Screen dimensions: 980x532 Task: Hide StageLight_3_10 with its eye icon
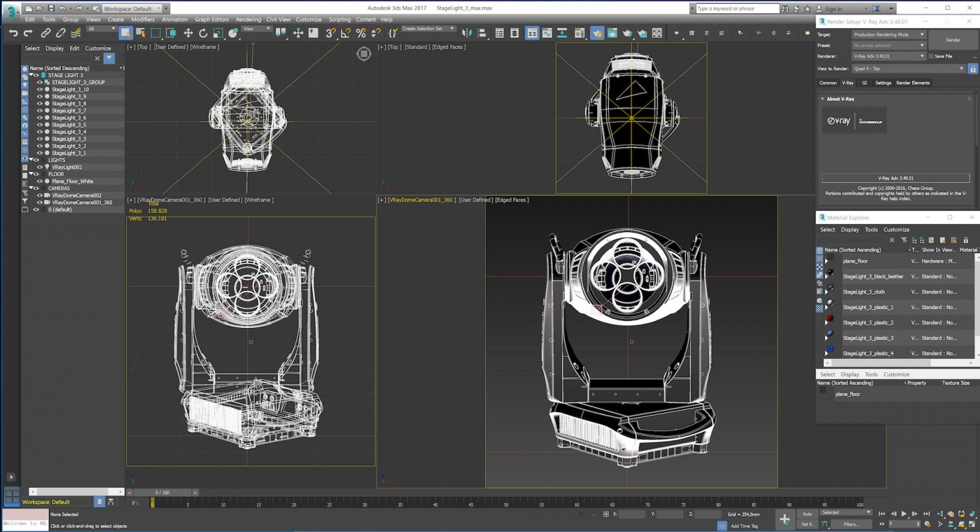pyautogui.click(x=39, y=90)
